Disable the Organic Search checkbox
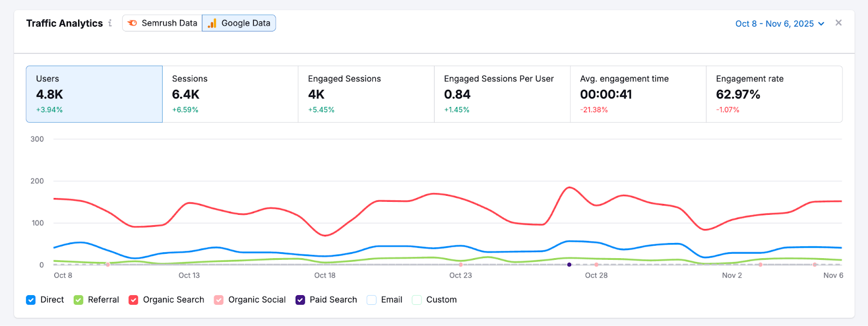The image size is (868, 326). (133, 300)
